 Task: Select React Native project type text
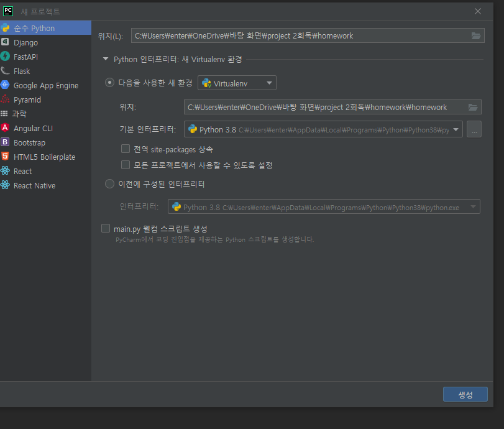pyautogui.click(x=34, y=185)
